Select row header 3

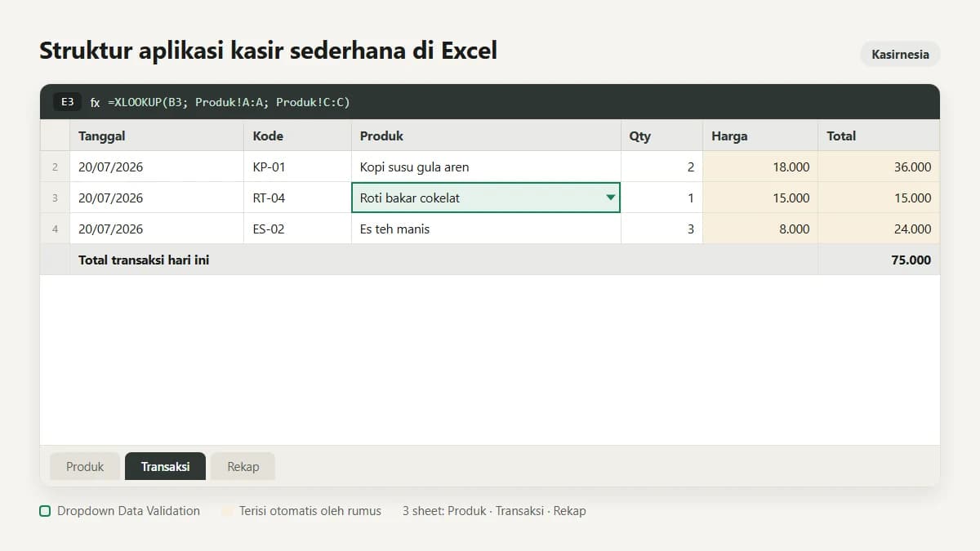[x=55, y=198]
